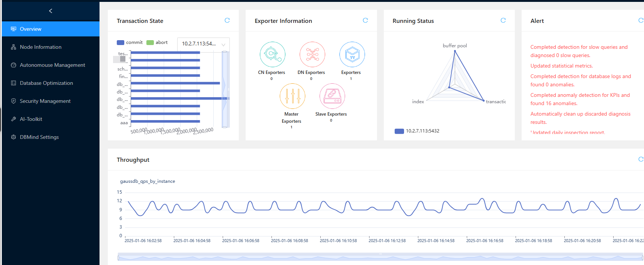Toggle the commit legend series
This screenshot has height=265, width=644.
130,42
